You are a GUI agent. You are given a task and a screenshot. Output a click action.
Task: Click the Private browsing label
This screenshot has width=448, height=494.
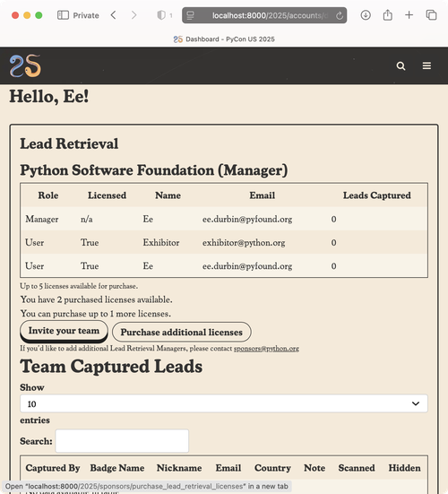(86, 15)
